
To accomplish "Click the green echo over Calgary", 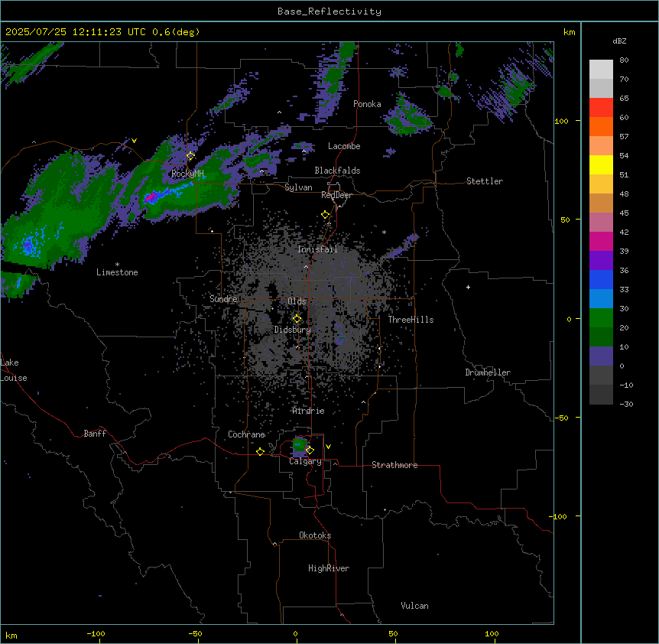I will [299, 445].
